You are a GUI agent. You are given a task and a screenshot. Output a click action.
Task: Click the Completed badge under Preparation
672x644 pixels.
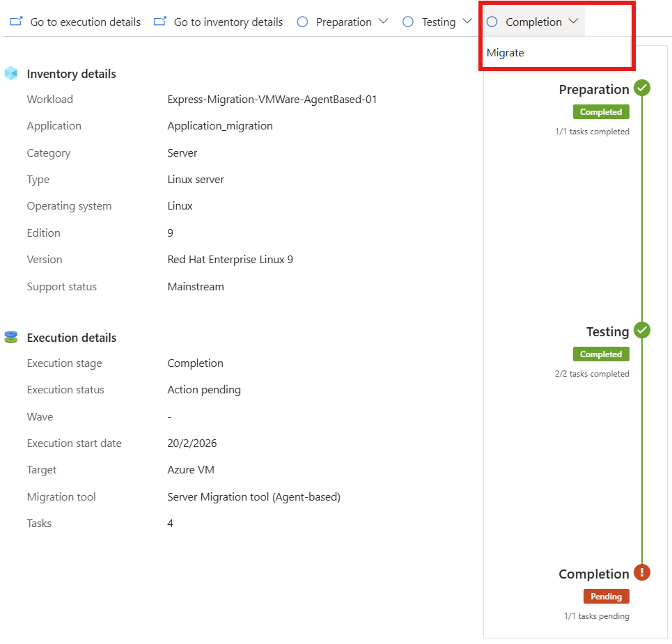click(x=601, y=112)
